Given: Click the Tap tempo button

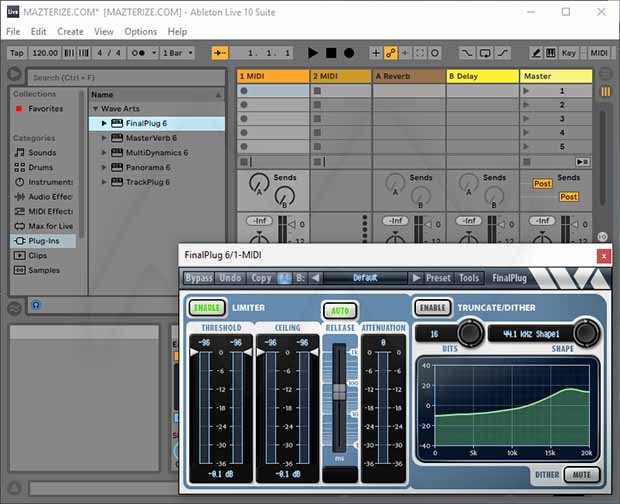Looking at the screenshot, I should 17,53.
